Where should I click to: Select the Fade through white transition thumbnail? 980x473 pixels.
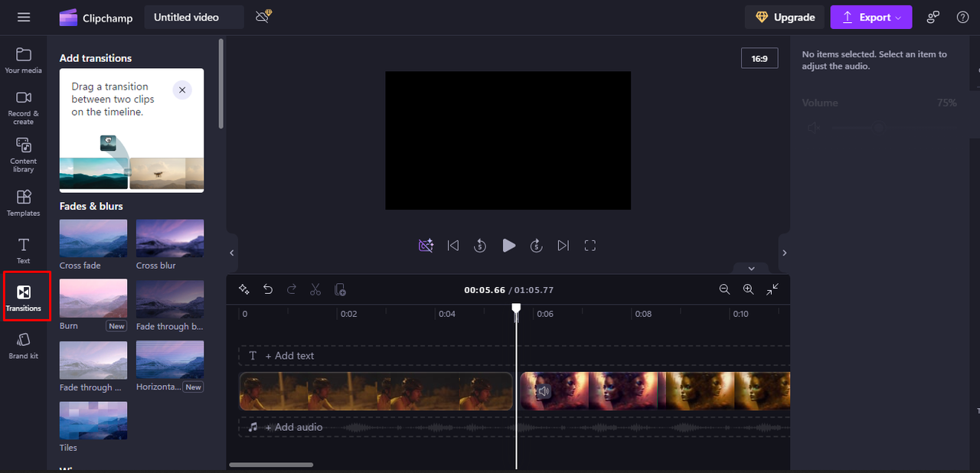pos(93,360)
